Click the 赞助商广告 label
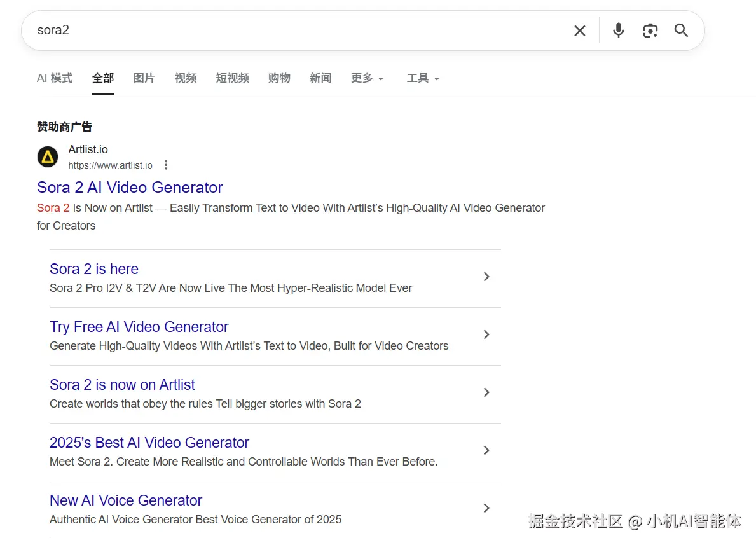This screenshot has width=756, height=545. coord(64,127)
